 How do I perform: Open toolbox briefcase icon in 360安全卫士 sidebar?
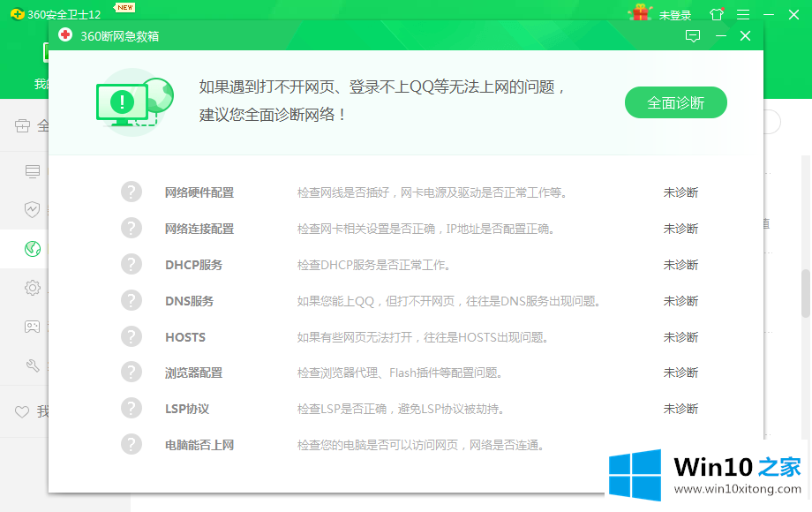[22, 125]
